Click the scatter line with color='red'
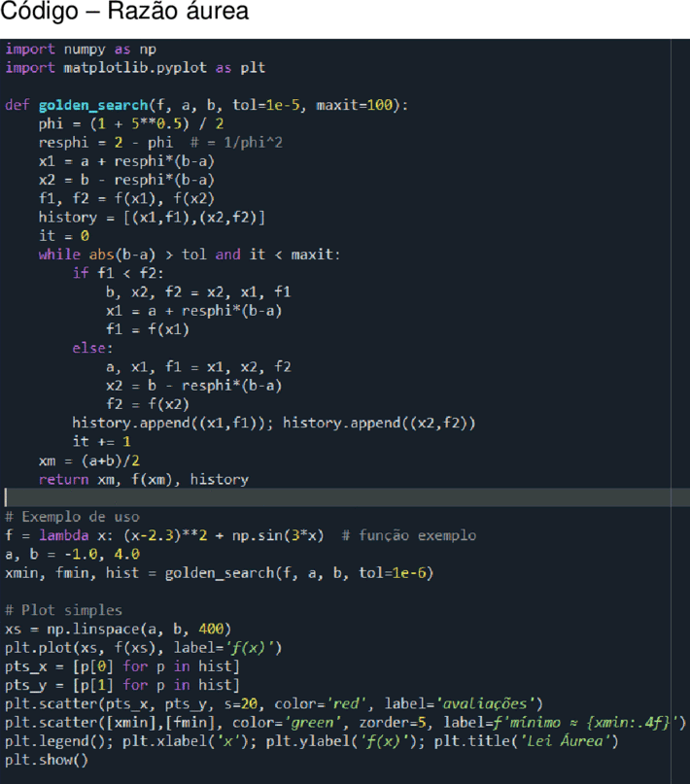The image size is (690, 784). click(x=274, y=704)
